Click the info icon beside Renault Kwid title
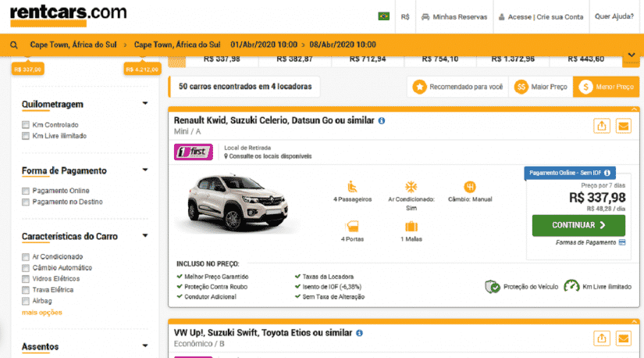Viewport: 644px width, 358px height. click(382, 120)
